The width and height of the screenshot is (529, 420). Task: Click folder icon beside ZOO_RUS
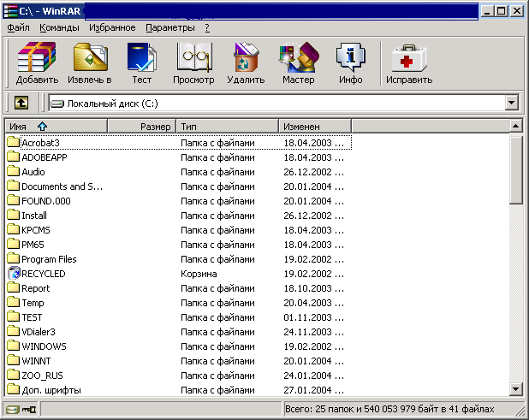tap(13, 375)
